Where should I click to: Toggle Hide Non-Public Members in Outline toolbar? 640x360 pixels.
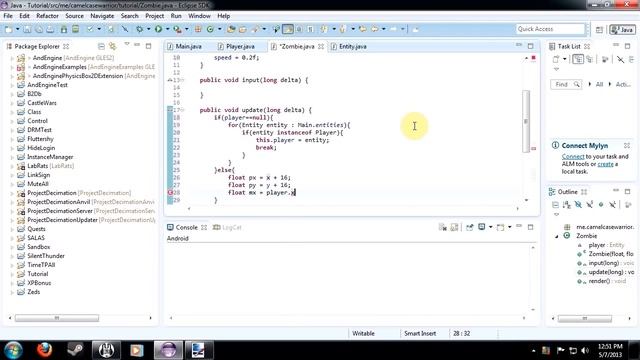point(601,204)
